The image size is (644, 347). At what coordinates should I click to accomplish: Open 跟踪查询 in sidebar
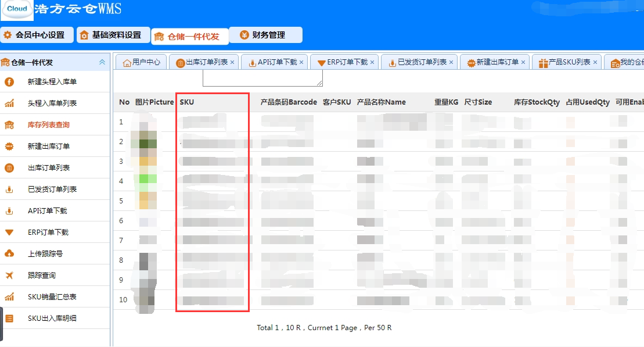41,276
